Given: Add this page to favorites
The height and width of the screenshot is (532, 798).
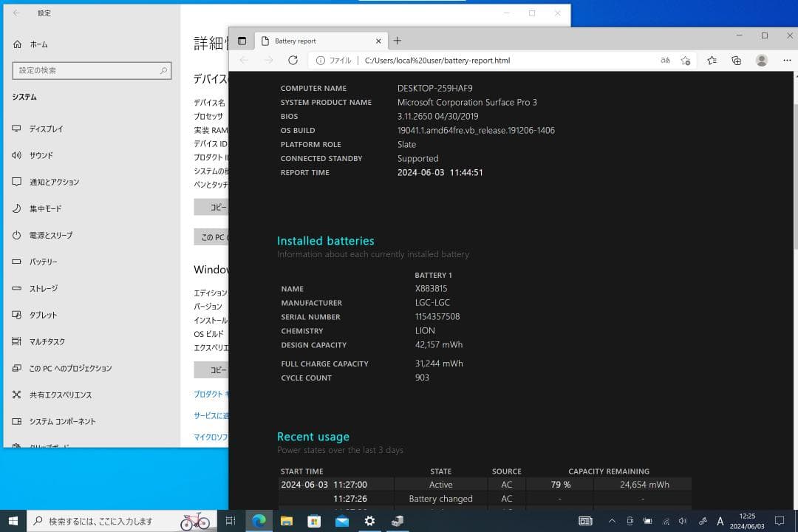Looking at the screenshot, I should (x=686, y=60).
